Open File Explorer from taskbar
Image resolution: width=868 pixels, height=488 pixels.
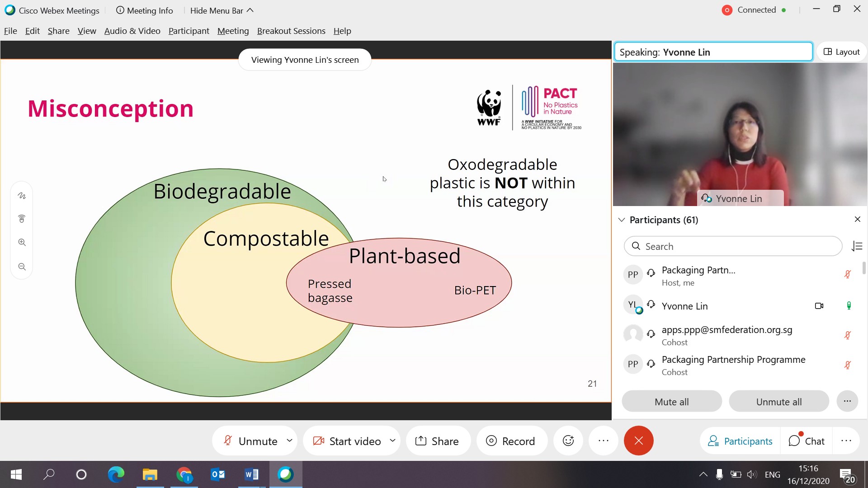point(150,474)
